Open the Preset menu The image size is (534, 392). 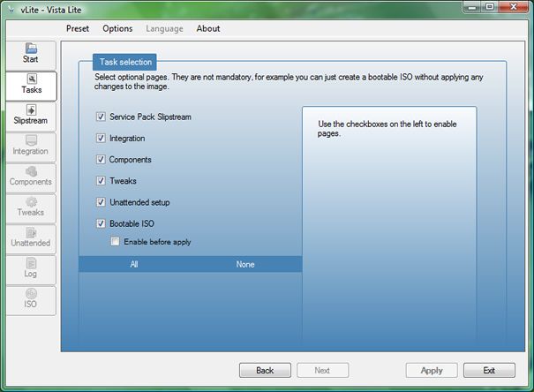pos(78,28)
